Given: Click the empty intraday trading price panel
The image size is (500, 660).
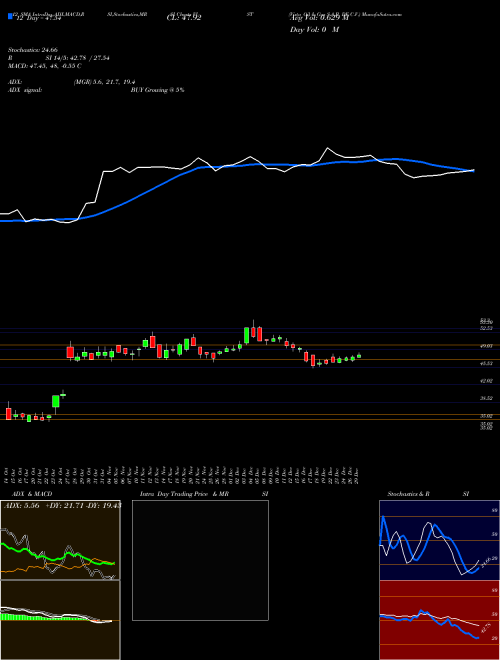Looking at the screenshot, I should point(200,560).
